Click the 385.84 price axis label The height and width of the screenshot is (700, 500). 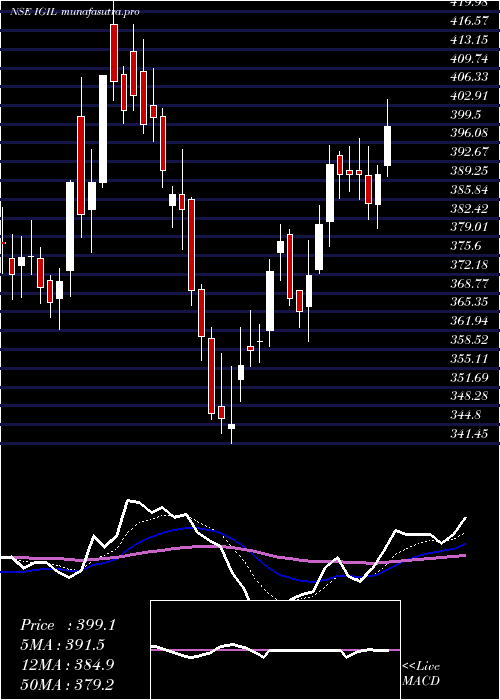471,190
